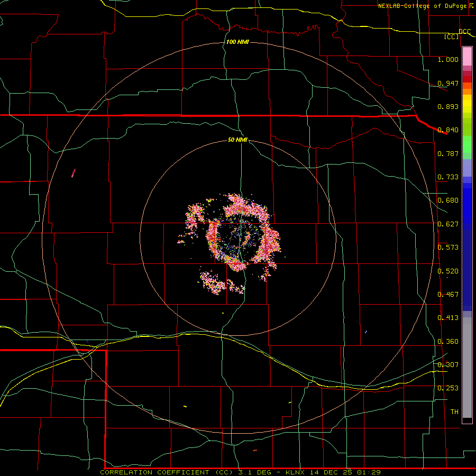Click the 0.947 value on color scale
The height and width of the screenshot is (476, 476).
(448, 83)
